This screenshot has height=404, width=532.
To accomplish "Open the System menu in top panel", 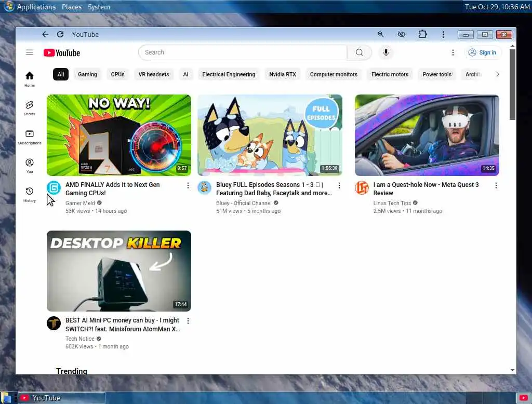I will [99, 7].
